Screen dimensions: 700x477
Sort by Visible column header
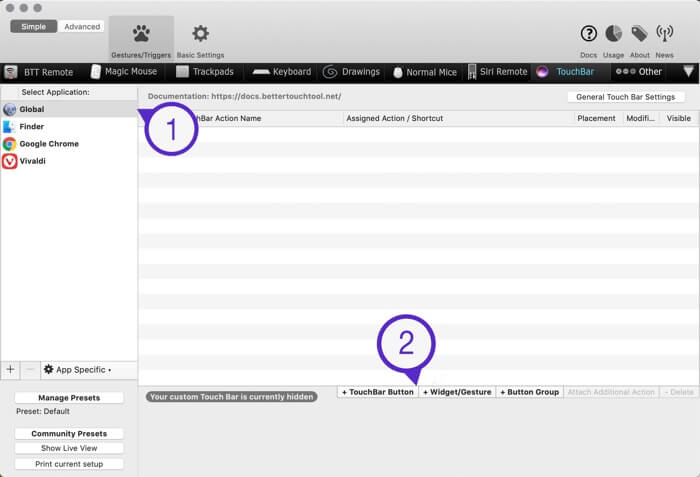point(679,118)
